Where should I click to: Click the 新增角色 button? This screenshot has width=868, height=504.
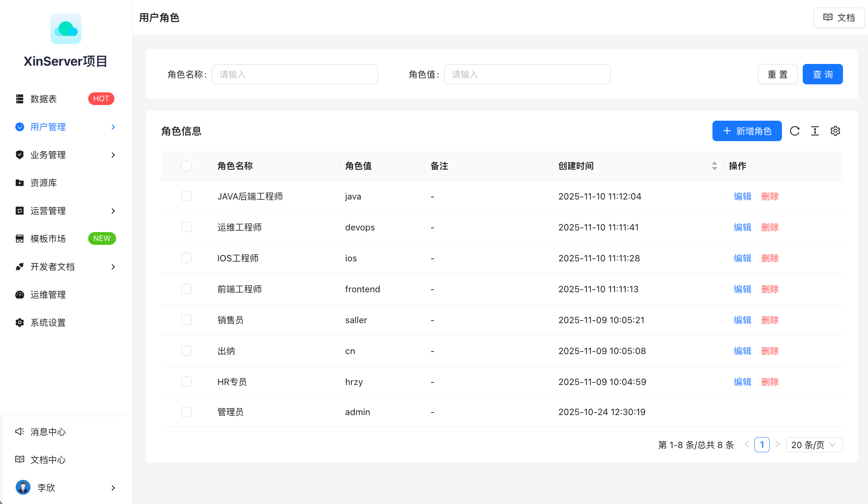pyautogui.click(x=747, y=131)
